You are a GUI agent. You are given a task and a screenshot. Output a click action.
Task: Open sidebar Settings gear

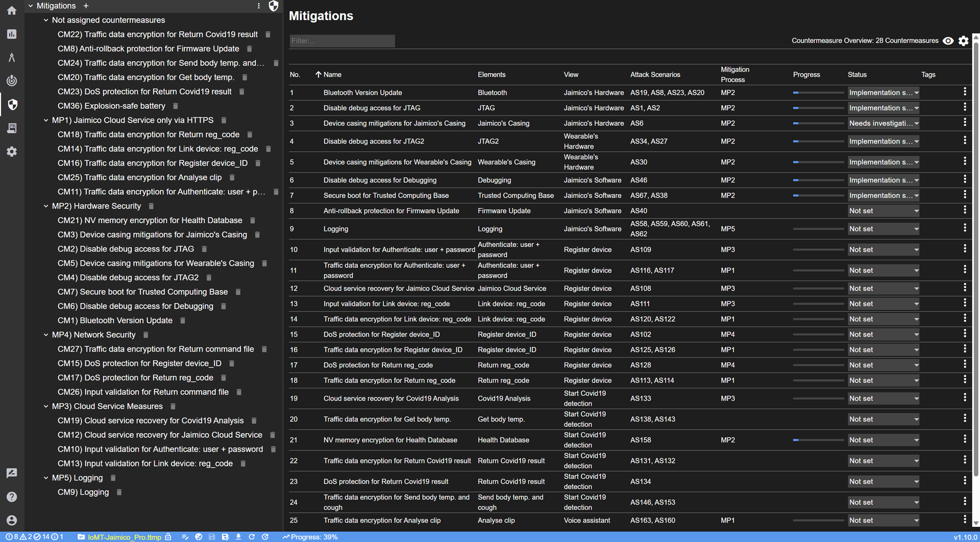[11, 151]
